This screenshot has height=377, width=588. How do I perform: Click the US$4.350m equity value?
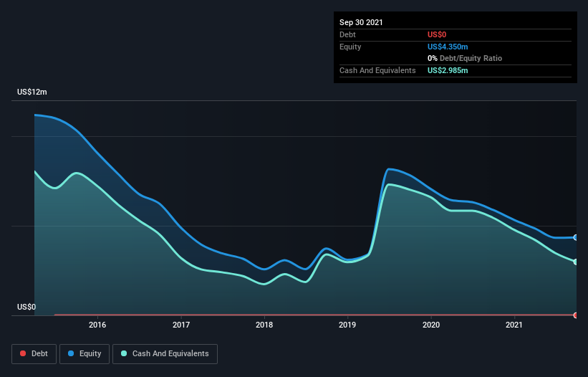[448, 47]
